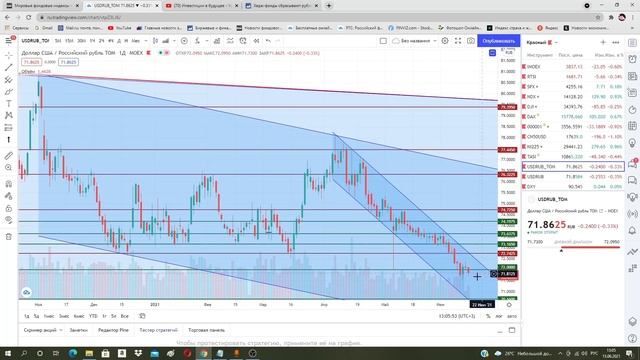Screen dimensions: 640x360
Task: Take a chart snapshot with camera
Action: tap(471, 41)
